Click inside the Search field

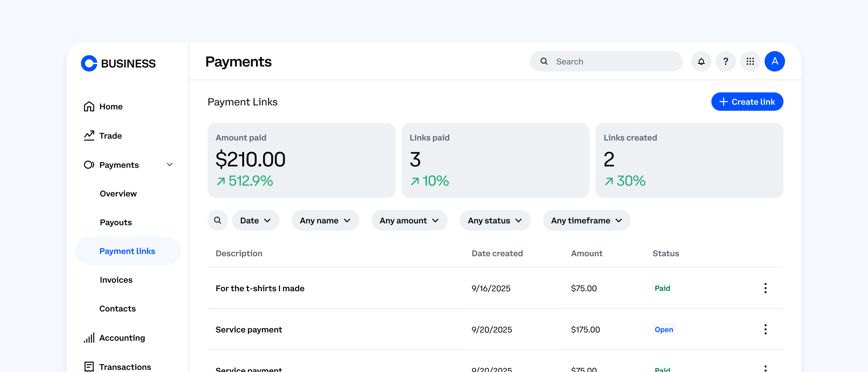click(607, 61)
